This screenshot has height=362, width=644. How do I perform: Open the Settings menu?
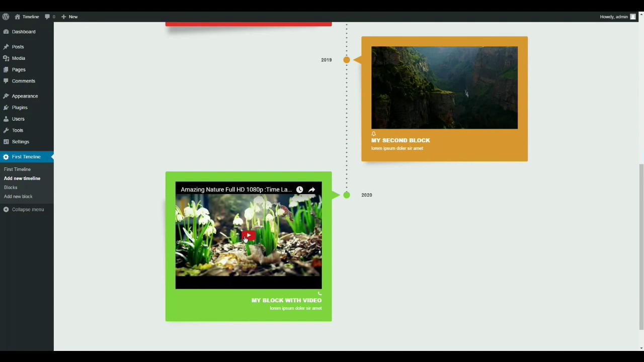click(21, 142)
